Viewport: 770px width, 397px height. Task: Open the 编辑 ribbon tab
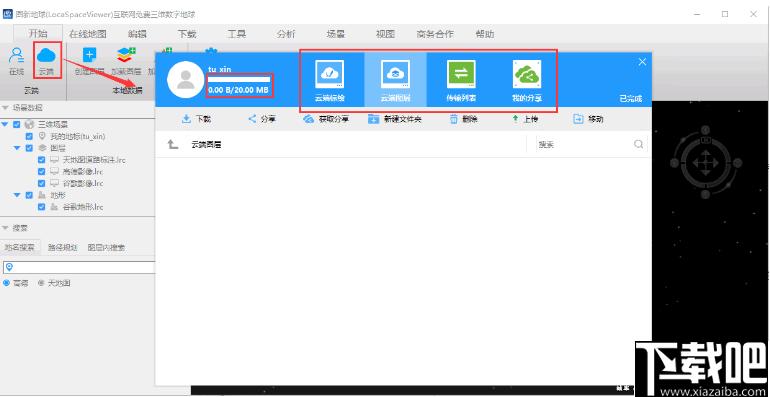pos(138,34)
